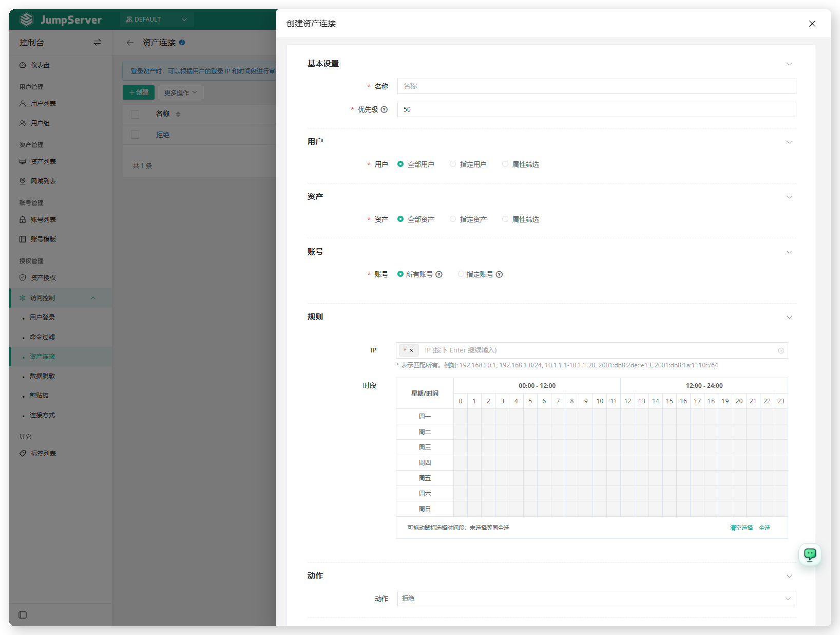Open 资产列表 in sidebar
840x635 pixels.
(61, 162)
